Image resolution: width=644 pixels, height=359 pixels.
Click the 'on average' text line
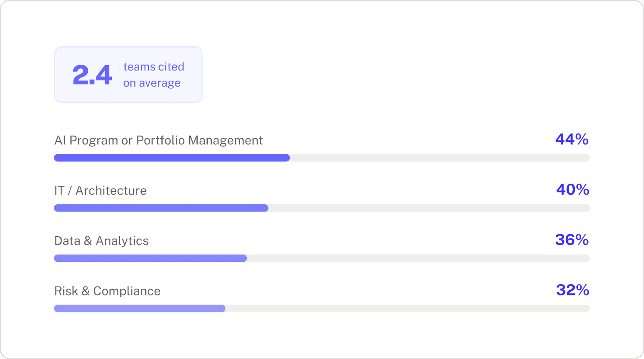tap(152, 83)
